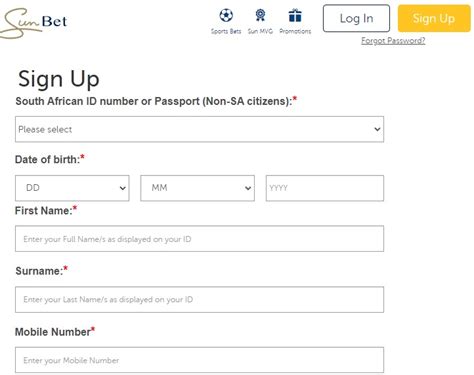Click the Sun MVG menu label
The width and height of the screenshot is (474, 375).
tap(260, 31)
